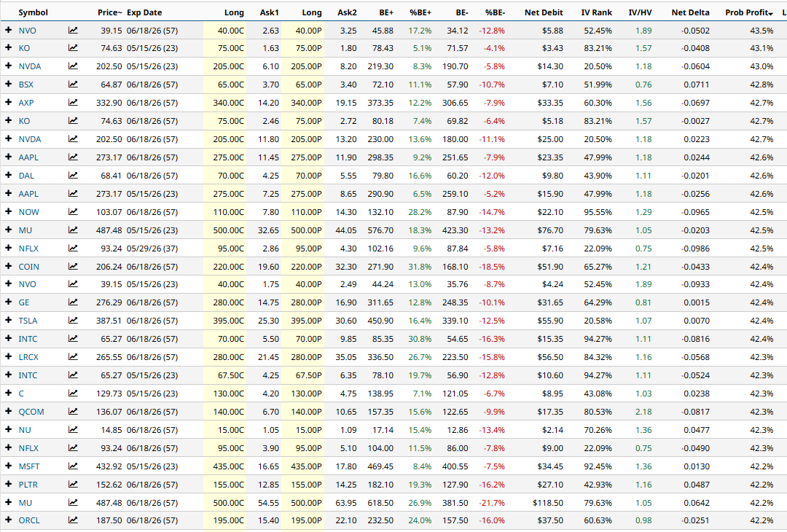This screenshot has height=532, width=787.
Task: Open chart icon for AAPL 05/15/26 row
Action: click(73, 194)
